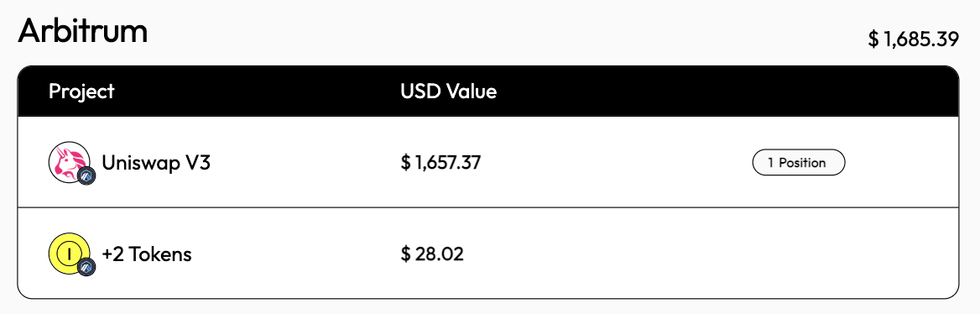980x314 pixels.
Task: Click Arbitrum chain badge on Uniswap logo
Action: point(86,176)
